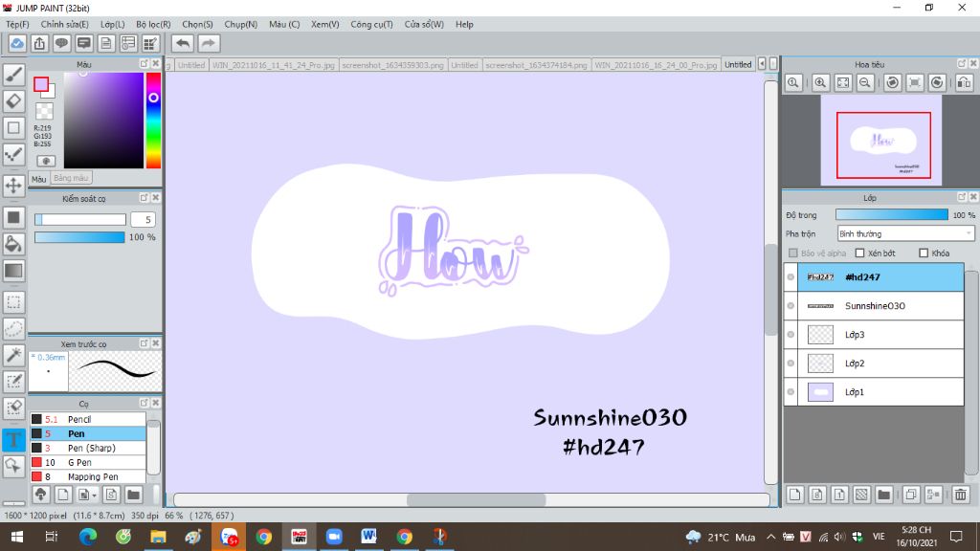Select the selection eraser tool
This screenshot has height=551, width=980.
pos(13,408)
